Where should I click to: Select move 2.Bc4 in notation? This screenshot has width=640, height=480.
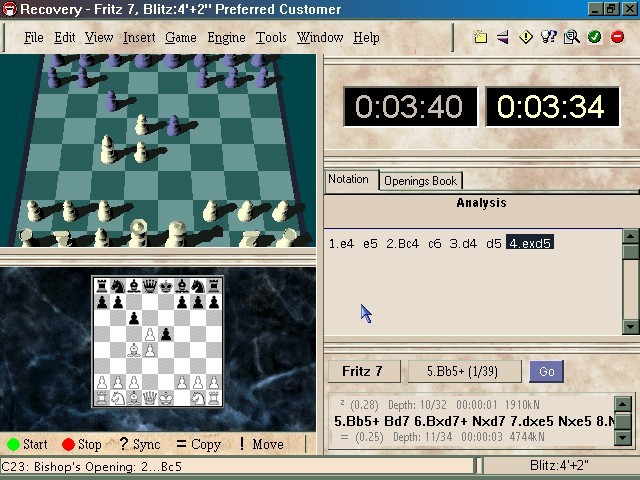click(x=402, y=244)
